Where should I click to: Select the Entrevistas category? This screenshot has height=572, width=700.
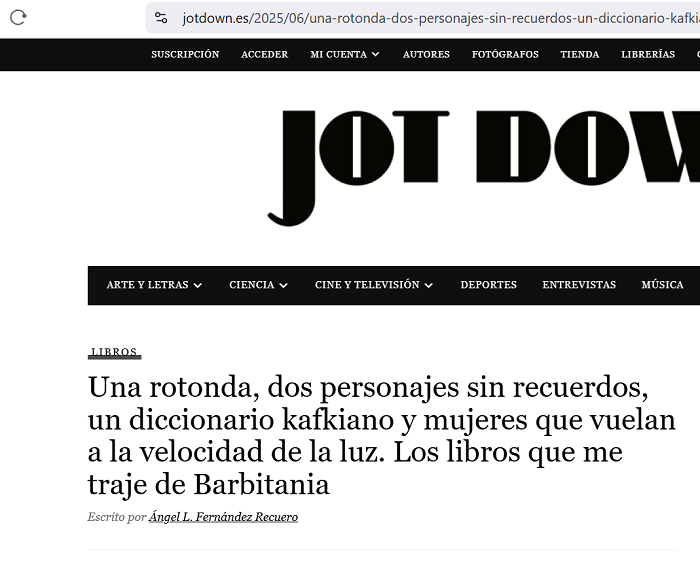coord(579,285)
